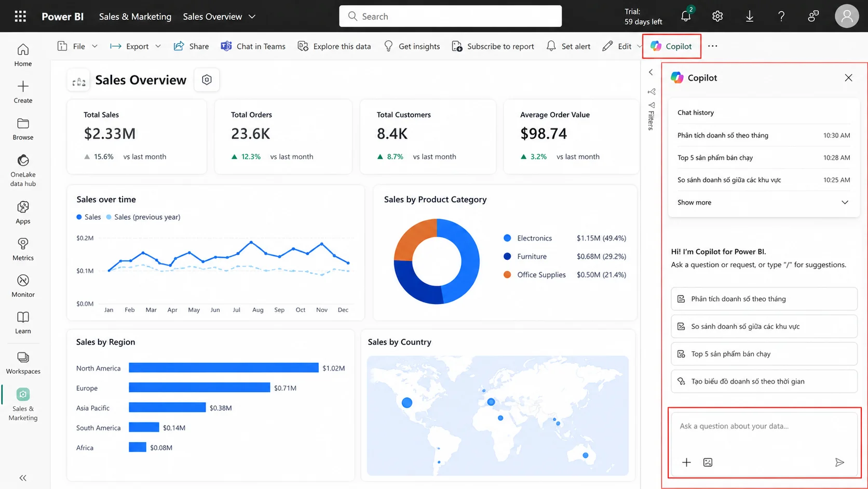Open notifications bell with badge
The image size is (868, 489).
pos(686,15)
